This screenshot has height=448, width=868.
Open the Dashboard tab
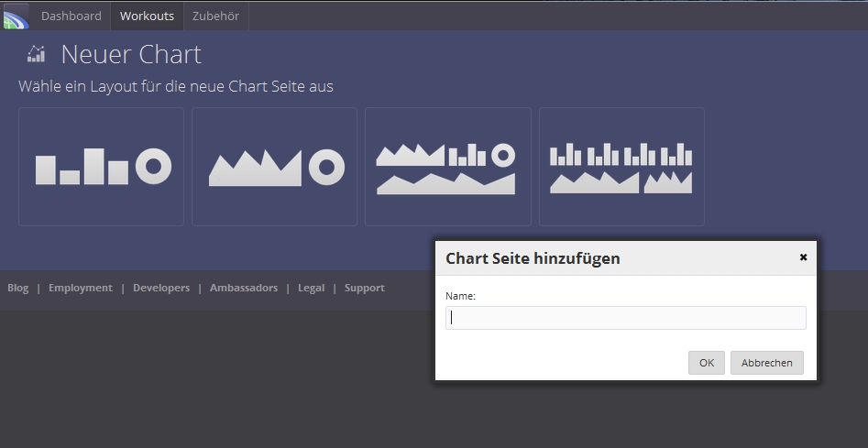[71, 16]
